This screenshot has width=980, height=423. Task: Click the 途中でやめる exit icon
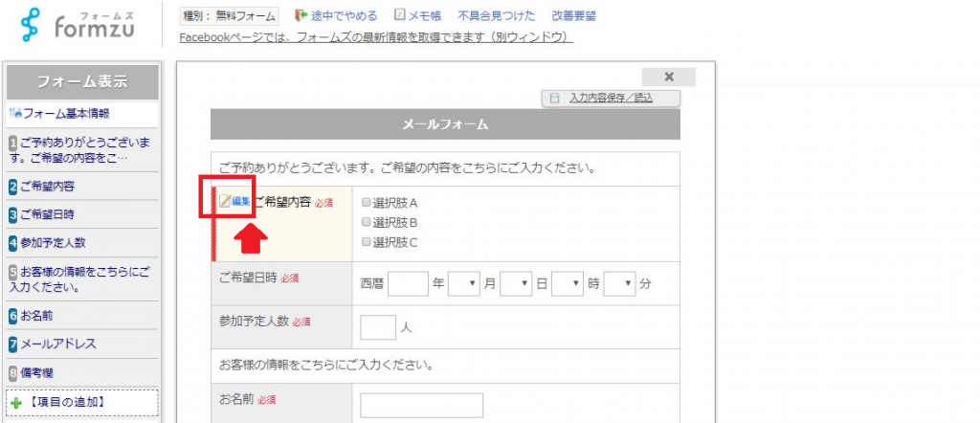coord(301,16)
